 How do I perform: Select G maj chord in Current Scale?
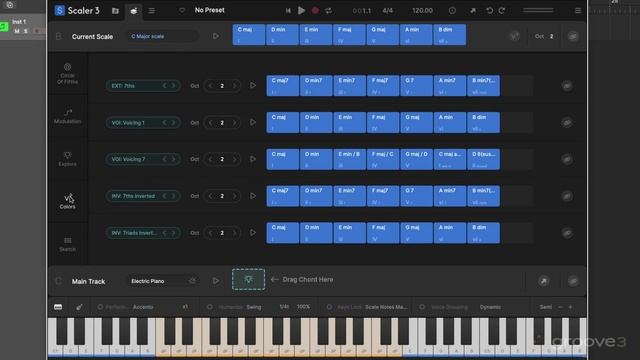tap(382, 35)
